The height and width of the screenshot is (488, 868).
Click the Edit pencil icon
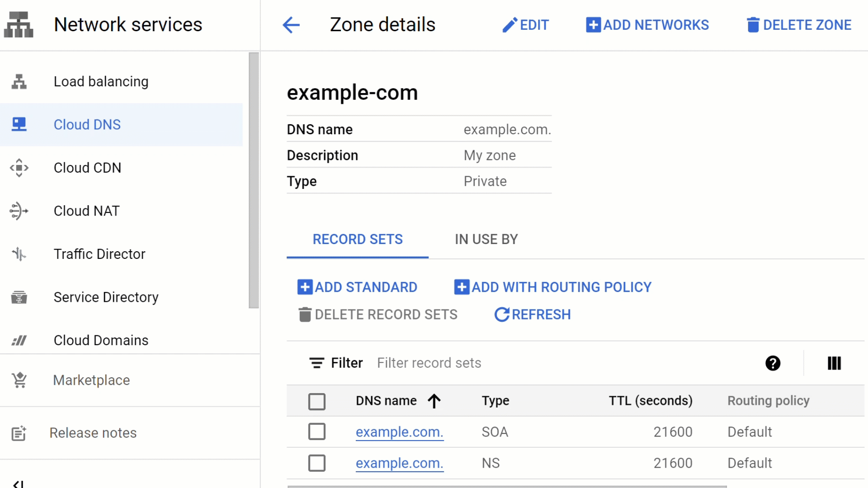509,25
